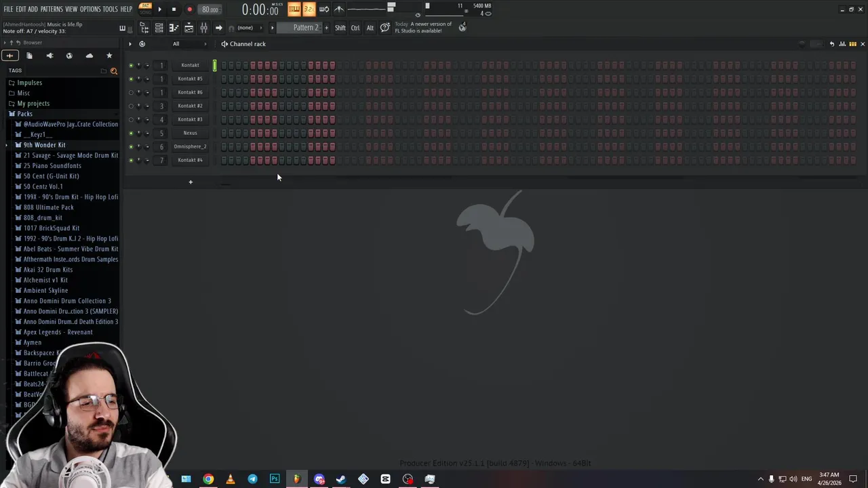Click Channel rack undo arrow icon
868x488 pixels.
coord(832,44)
